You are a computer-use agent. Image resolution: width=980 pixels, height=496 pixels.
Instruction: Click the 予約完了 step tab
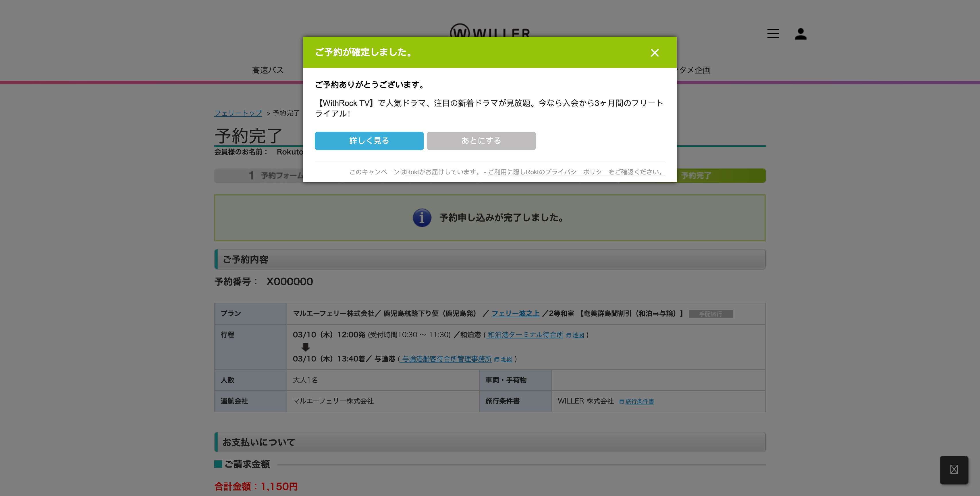696,176
